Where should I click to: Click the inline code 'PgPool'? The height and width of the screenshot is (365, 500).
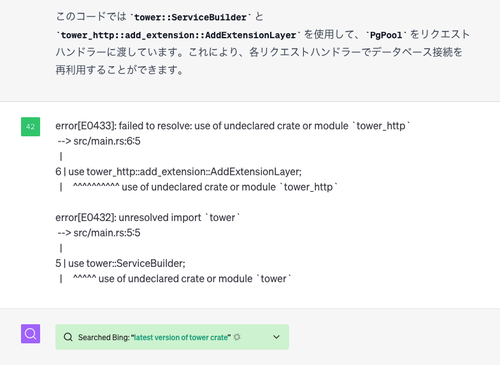(386, 35)
